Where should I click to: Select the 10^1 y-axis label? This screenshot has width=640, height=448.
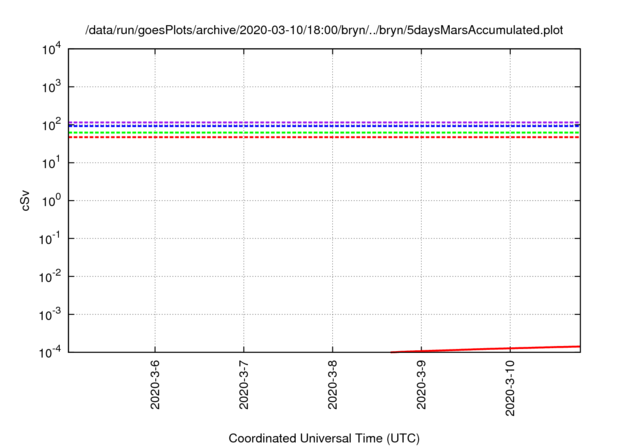[51, 163]
